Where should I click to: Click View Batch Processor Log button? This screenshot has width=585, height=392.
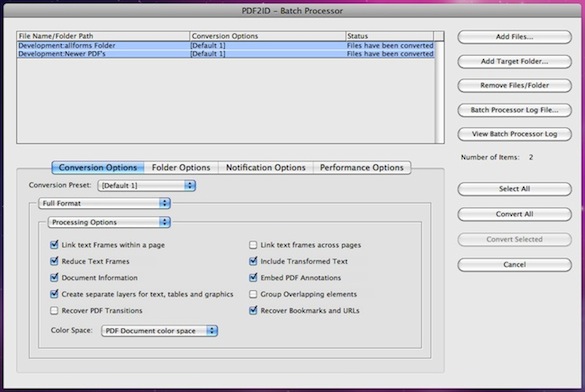[514, 134]
